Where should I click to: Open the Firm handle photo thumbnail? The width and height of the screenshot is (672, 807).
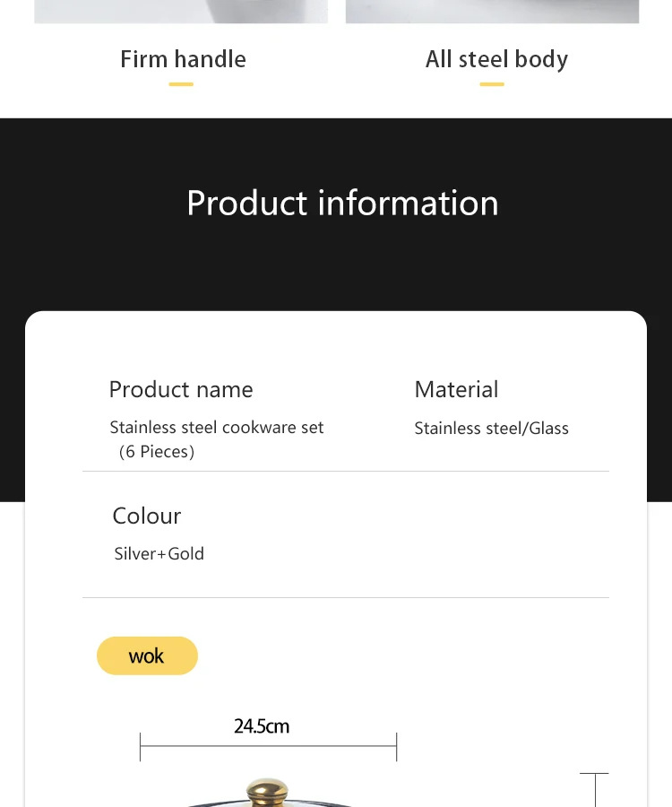point(181,11)
